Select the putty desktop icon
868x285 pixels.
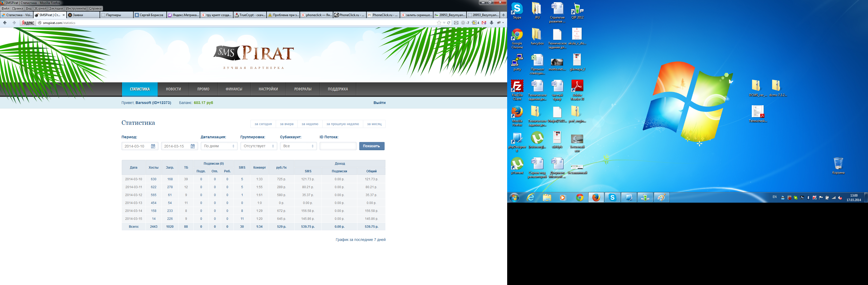tap(517, 63)
